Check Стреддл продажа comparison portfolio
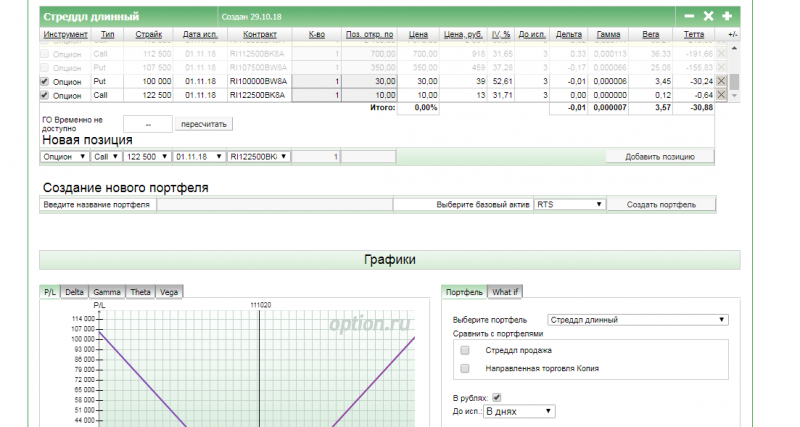 pos(465,350)
